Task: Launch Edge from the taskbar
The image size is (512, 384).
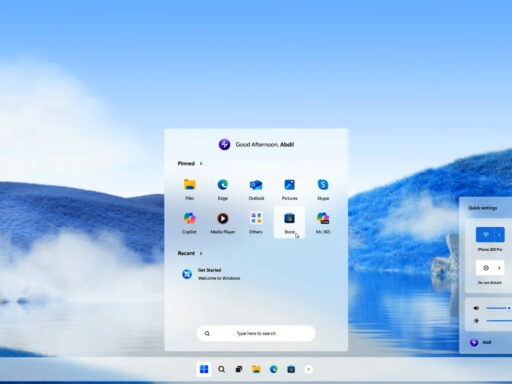Action: (274, 369)
